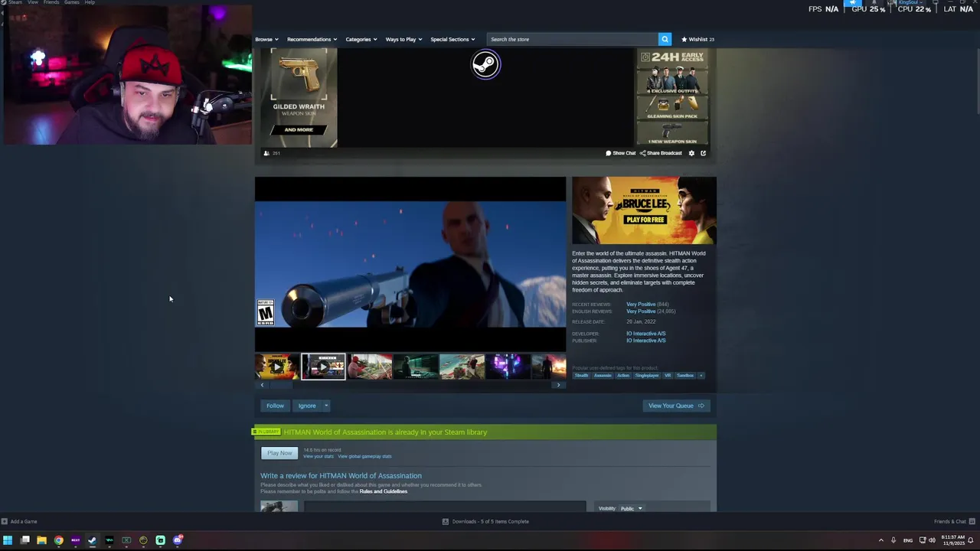Viewport: 980px width, 551px height.
Task: Click Share Broadcast
Action: (x=661, y=153)
